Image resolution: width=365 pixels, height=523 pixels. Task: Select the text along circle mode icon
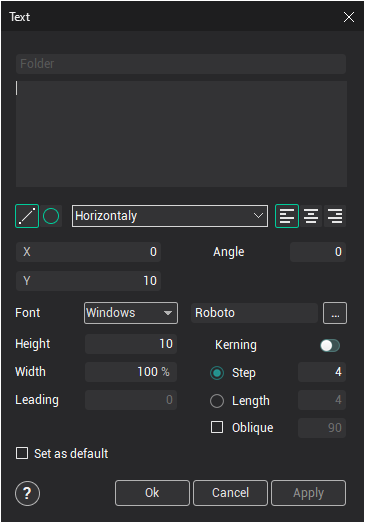[51, 216]
